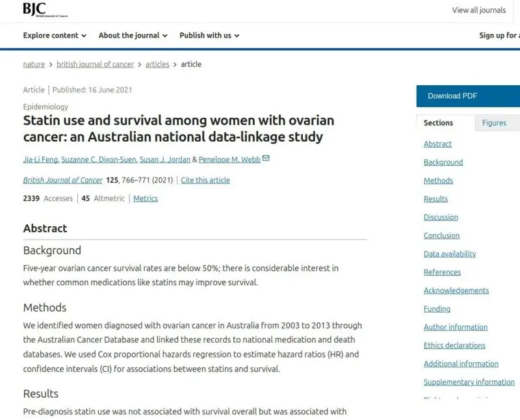Click the Download PDF button

(x=468, y=96)
